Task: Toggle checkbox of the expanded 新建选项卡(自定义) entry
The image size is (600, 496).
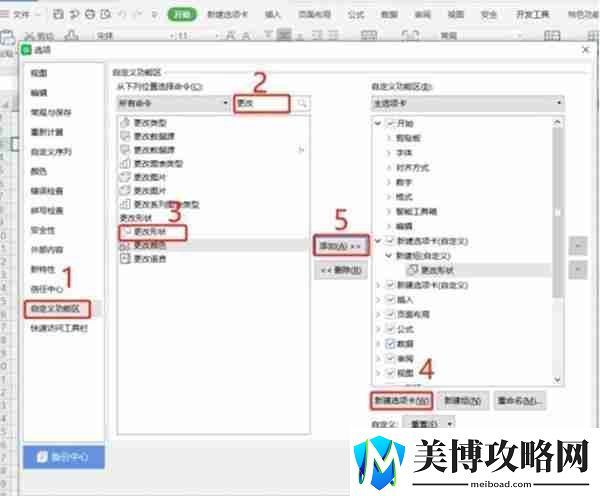Action: (390, 241)
